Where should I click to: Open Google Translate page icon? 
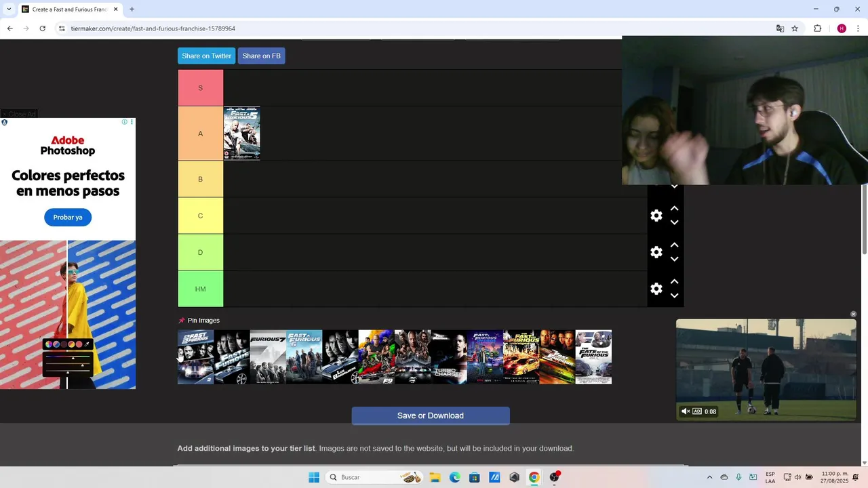click(780, 28)
